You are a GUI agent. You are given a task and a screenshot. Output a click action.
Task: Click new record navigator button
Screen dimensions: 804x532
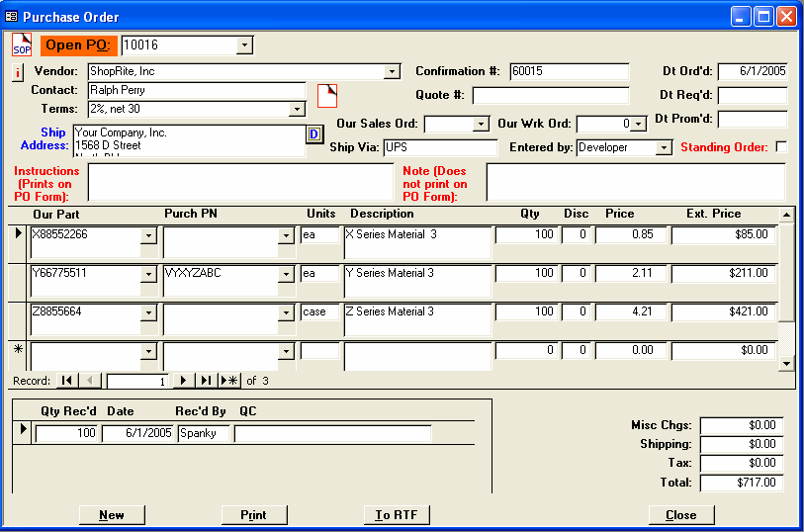click(228, 381)
